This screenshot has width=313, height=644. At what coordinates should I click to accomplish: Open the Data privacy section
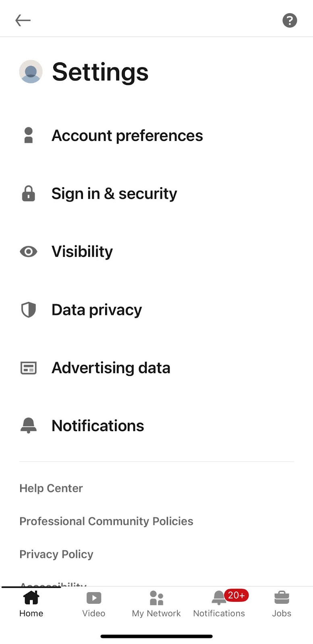click(x=156, y=310)
